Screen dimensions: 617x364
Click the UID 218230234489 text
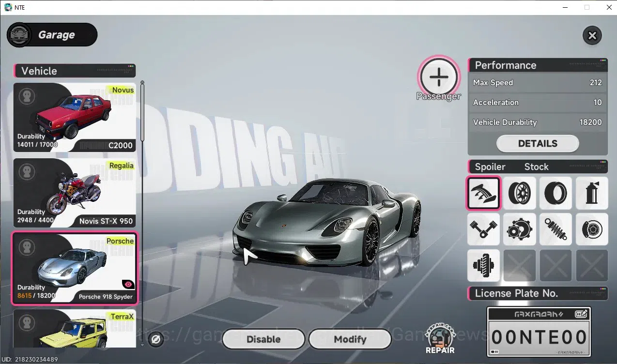29,359
